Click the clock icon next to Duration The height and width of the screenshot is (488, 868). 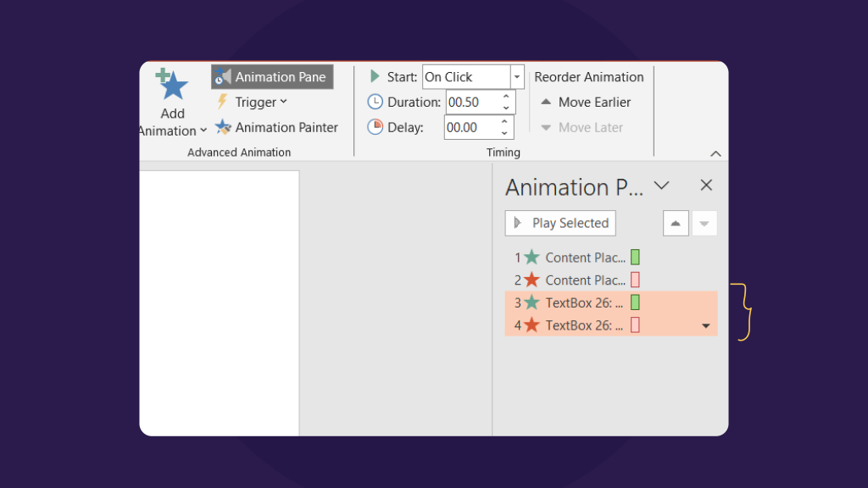[374, 102]
